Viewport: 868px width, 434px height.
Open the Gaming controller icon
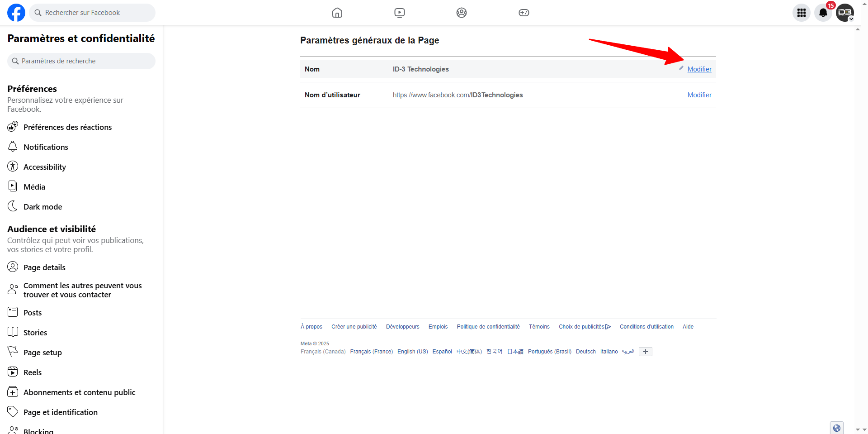[524, 13]
